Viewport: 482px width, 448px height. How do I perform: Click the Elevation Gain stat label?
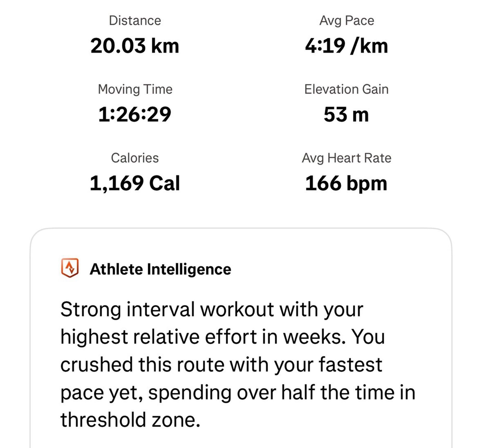click(x=346, y=89)
